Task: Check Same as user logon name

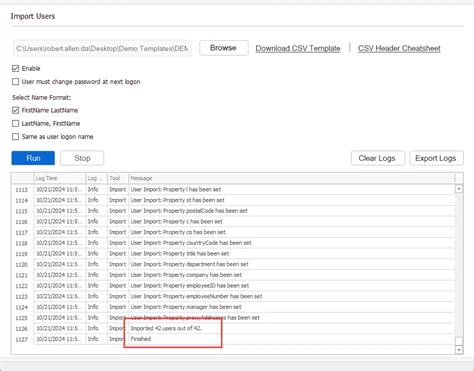Action: click(15, 137)
